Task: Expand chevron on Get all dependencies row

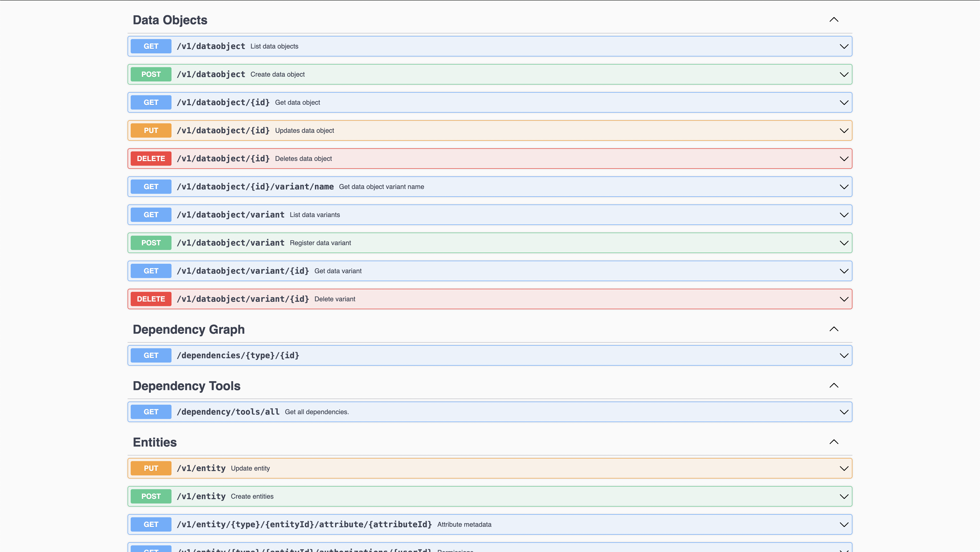Action: click(844, 412)
